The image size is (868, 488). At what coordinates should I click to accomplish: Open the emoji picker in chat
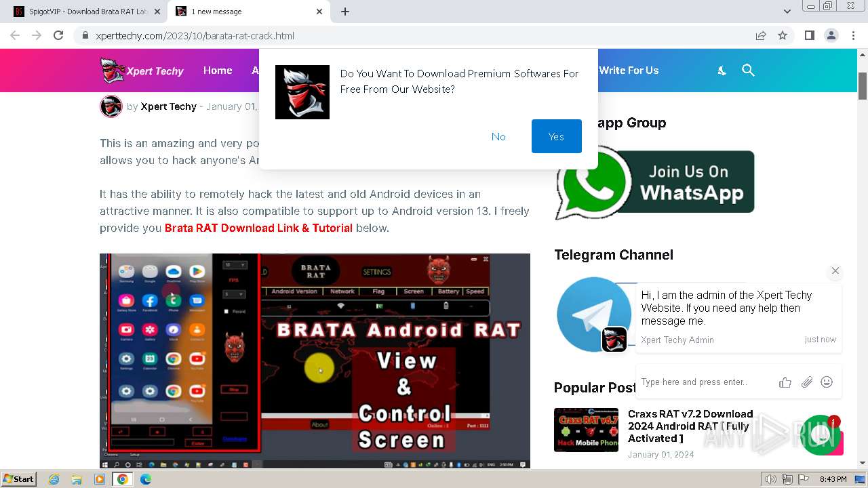[827, 382]
